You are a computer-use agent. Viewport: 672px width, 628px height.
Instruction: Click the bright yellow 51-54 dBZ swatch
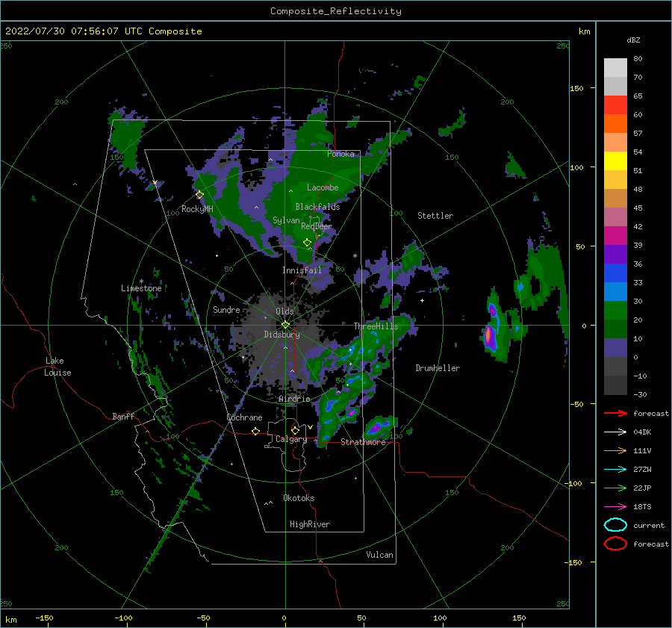tap(615, 161)
